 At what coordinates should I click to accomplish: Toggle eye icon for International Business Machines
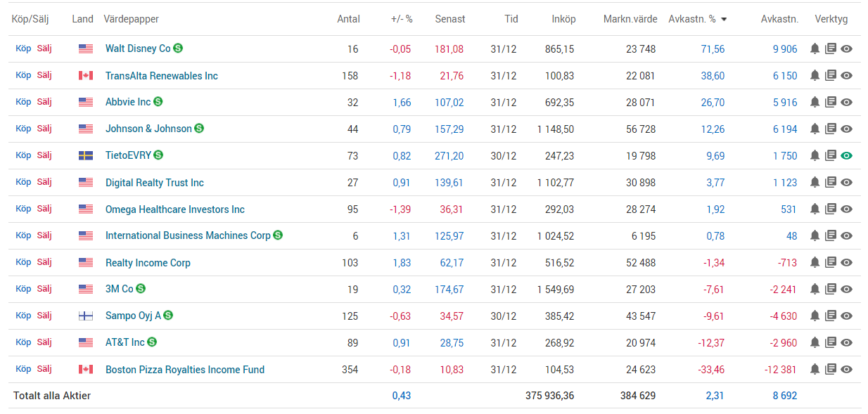tap(847, 235)
